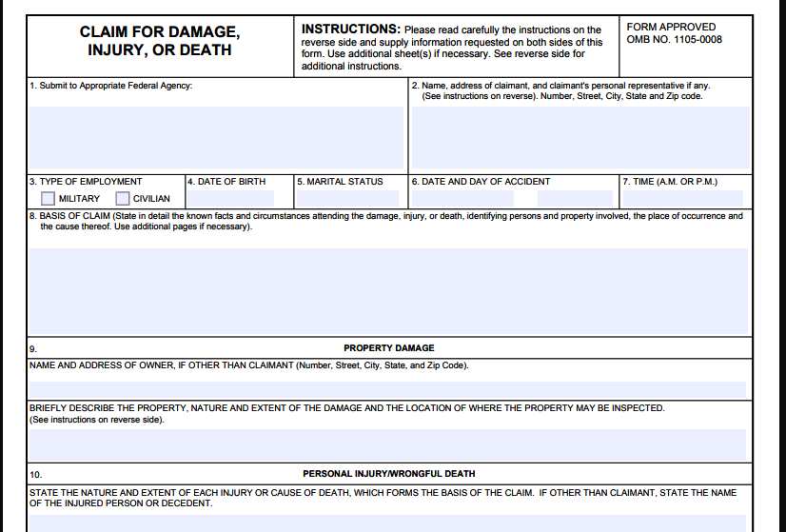Check the MILITARY employment checkbox
This screenshot has height=532, width=786.
(48, 199)
